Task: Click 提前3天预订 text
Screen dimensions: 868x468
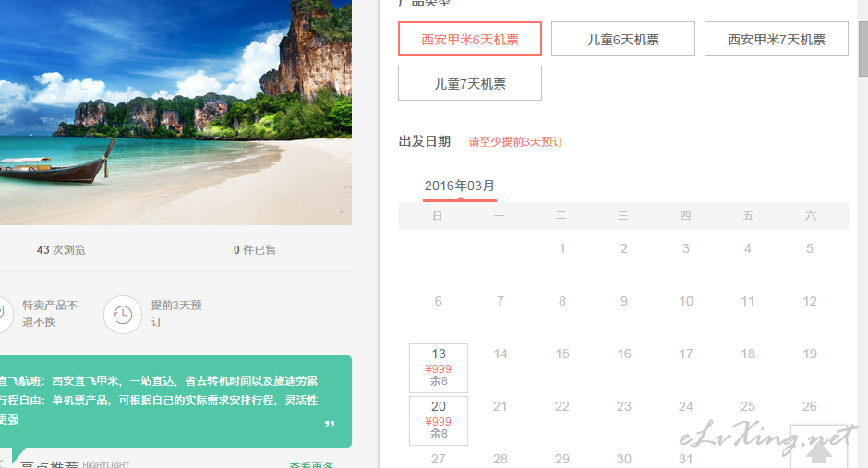Action: pos(176,314)
